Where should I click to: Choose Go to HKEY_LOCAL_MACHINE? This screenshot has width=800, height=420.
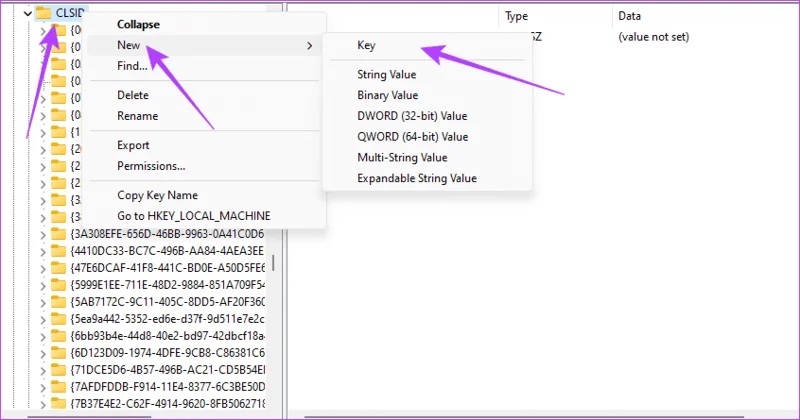[194, 216]
